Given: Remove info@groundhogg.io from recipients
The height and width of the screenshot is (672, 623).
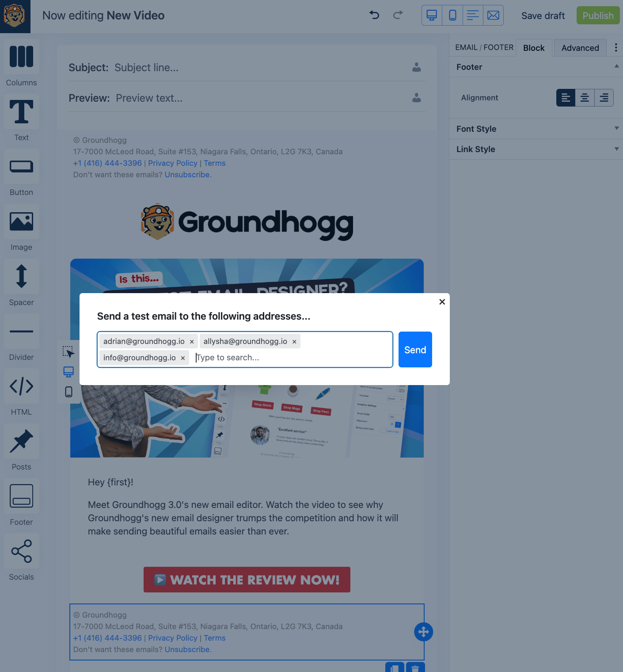Looking at the screenshot, I should [x=183, y=358].
